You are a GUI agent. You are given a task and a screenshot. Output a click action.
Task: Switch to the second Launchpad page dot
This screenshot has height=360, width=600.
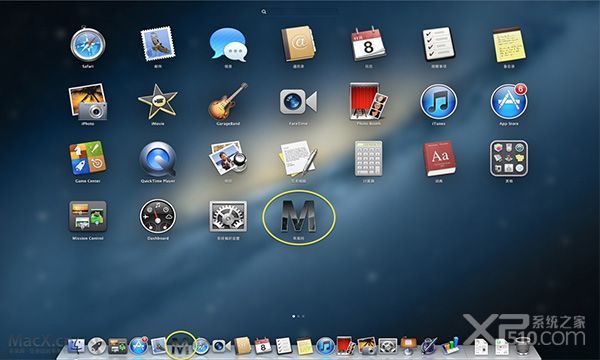(298, 316)
